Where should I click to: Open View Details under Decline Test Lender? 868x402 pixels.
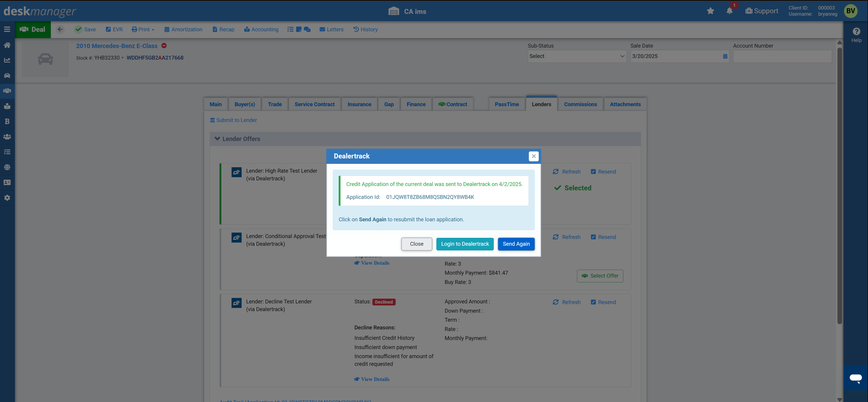coord(372,379)
